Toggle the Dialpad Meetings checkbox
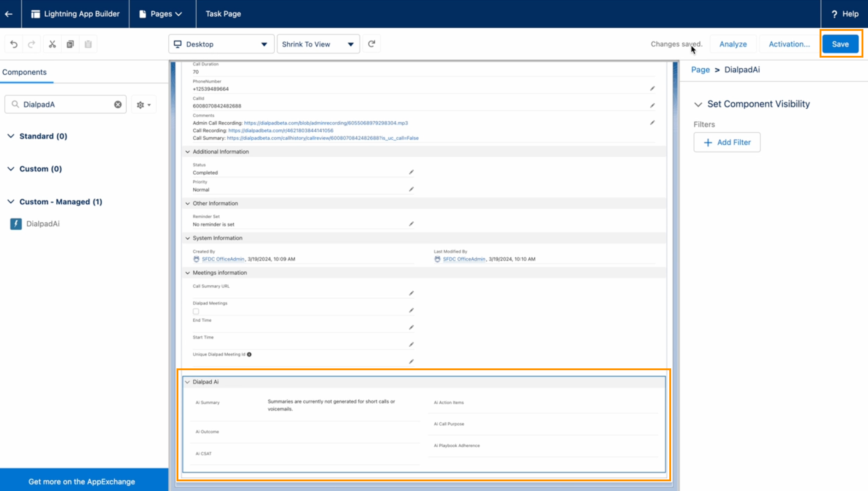Image resolution: width=868 pixels, height=491 pixels. point(196,311)
